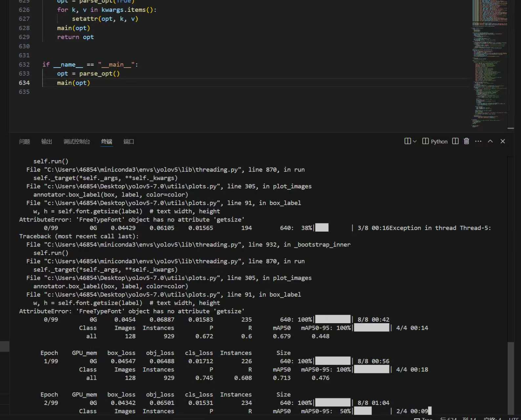Maximize the panel with the up chevron
This screenshot has width=521, height=420.
tap(490, 141)
